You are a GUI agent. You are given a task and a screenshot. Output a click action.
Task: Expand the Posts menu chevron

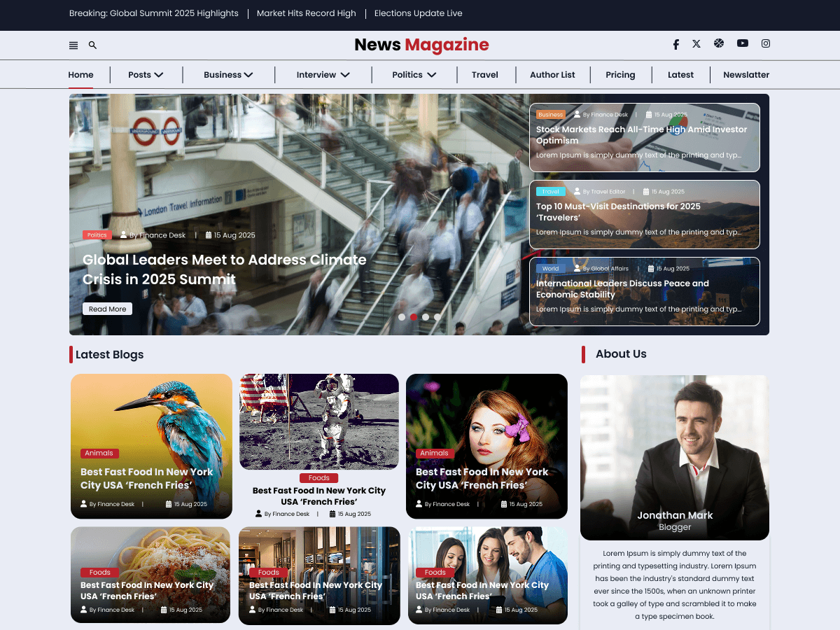pyautogui.click(x=159, y=75)
